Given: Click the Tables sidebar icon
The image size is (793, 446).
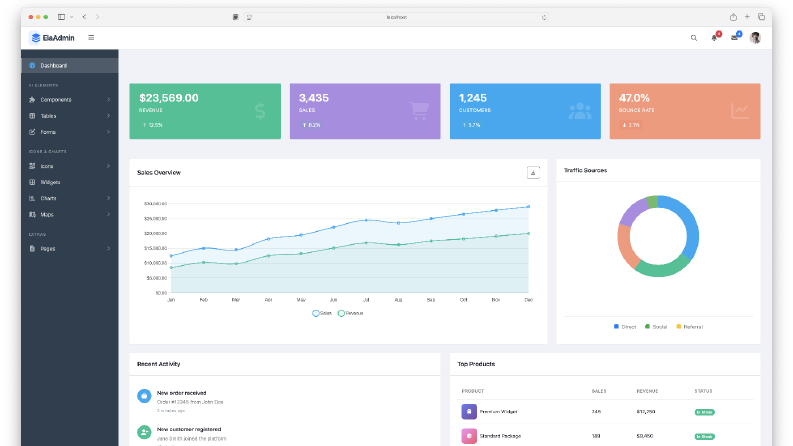Looking at the screenshot, I should (x=32, y=116).
